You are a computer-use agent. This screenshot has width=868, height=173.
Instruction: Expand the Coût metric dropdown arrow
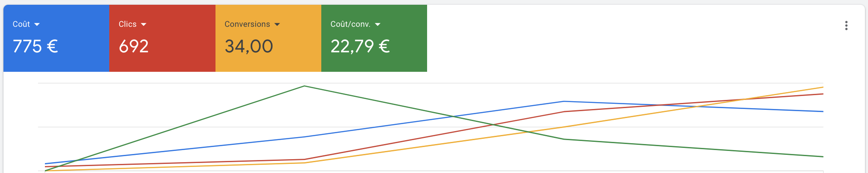point(37,25)
